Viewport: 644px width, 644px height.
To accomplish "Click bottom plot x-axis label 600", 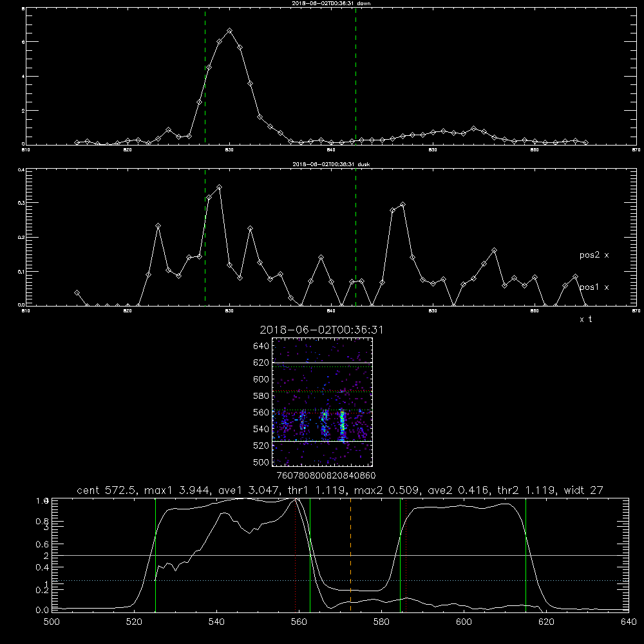I will [x=464, y=622].
